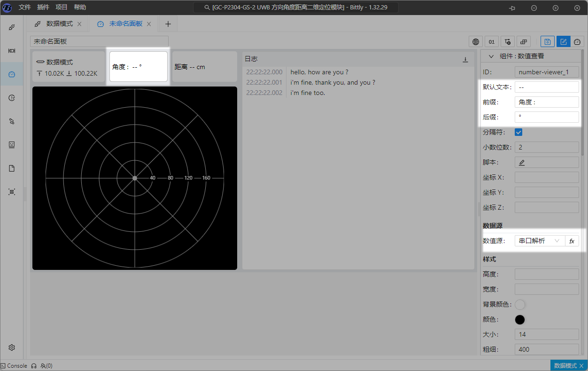This screenshot has width=588, height=371.
Task: Download the log using the download icon
Action: [x=465, y=59]
